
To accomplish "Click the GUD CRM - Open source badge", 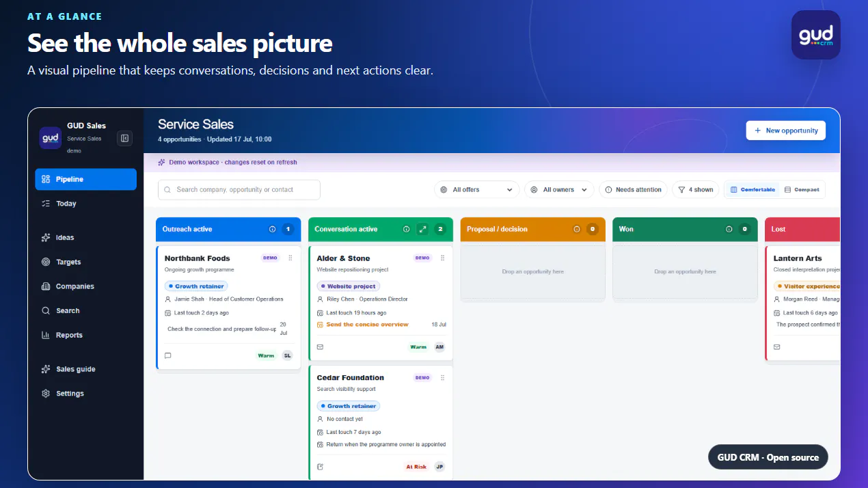I will (768, 457).
